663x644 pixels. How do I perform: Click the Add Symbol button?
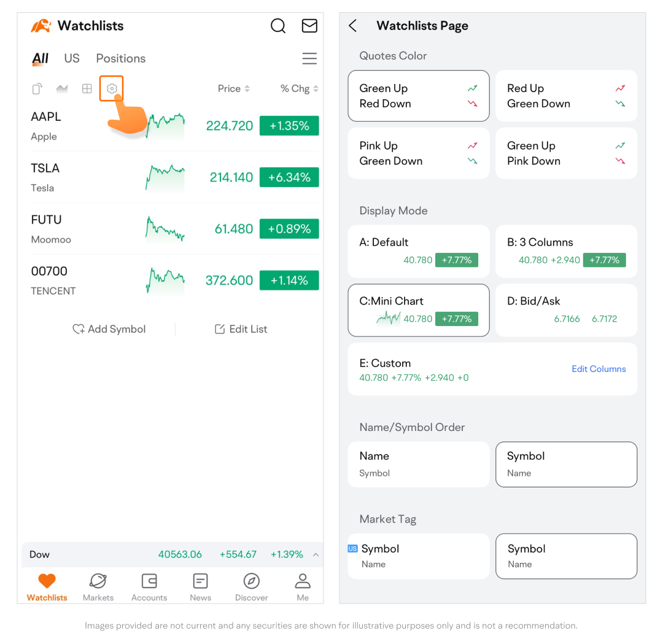[x=109, y=329]
